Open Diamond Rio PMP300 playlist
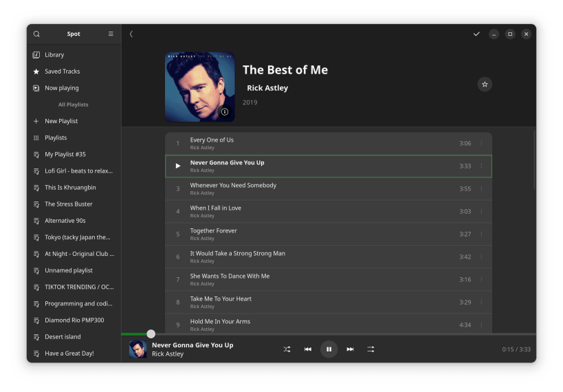Image resolution: width=563 pixels, height=392 pixels. pos(74,320)
